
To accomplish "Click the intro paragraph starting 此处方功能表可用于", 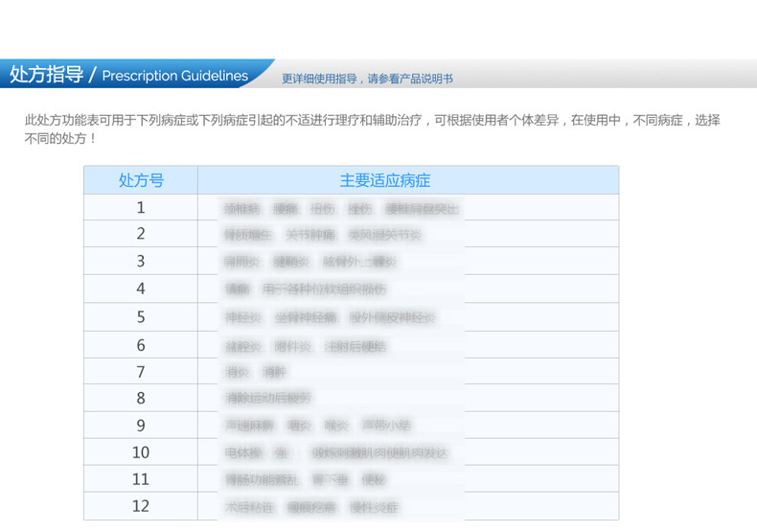I will point(372,128).
